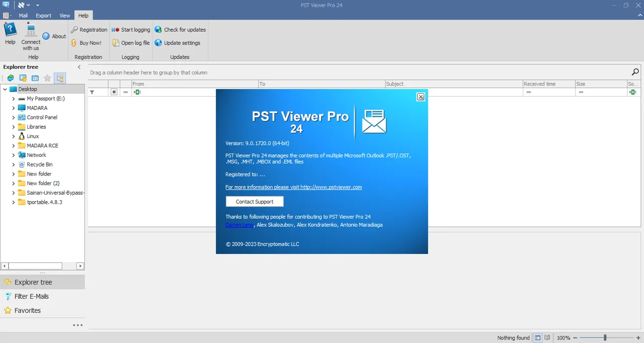Expand the MADARA computer node
This screenshot has width=644, height=343.
(14, 108)
